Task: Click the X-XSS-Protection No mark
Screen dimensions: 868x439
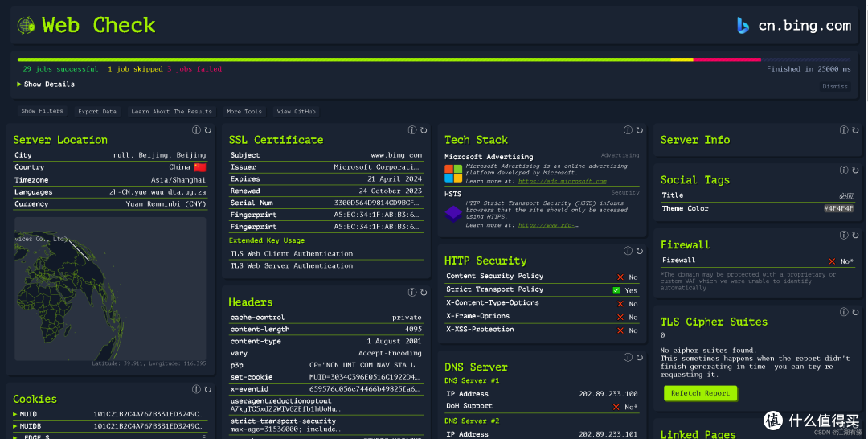Action: [x=620, y=330]
